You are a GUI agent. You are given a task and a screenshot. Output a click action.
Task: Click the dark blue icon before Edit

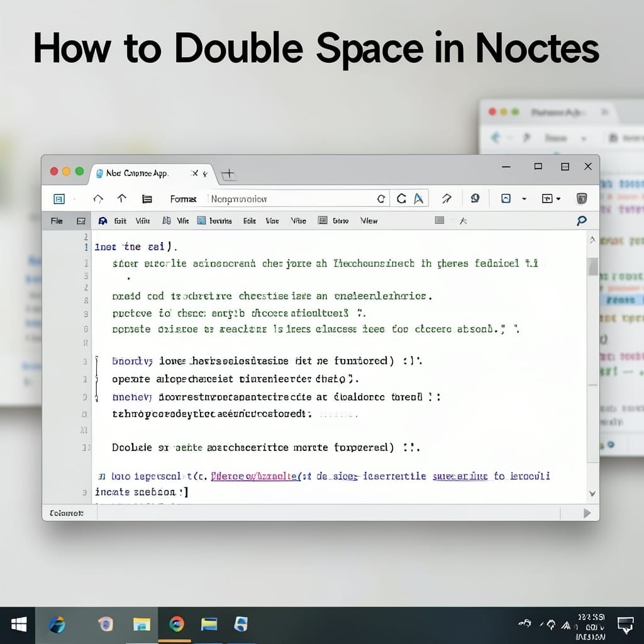[103, 221]
